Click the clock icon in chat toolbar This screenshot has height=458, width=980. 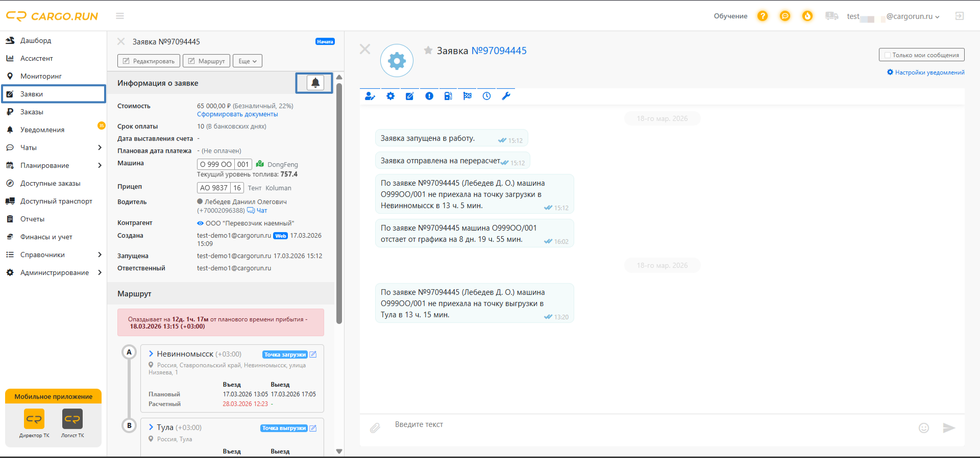click(x=487, y=96)
